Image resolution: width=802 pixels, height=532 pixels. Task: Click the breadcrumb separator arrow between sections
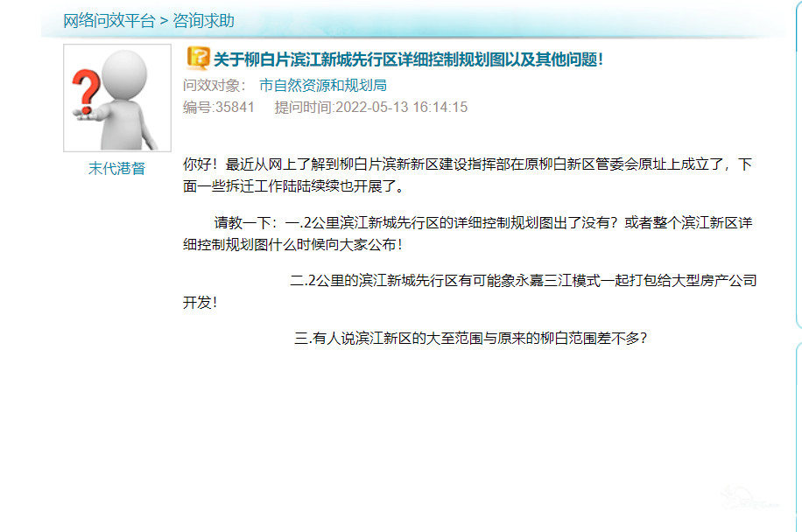click(164, 21)
